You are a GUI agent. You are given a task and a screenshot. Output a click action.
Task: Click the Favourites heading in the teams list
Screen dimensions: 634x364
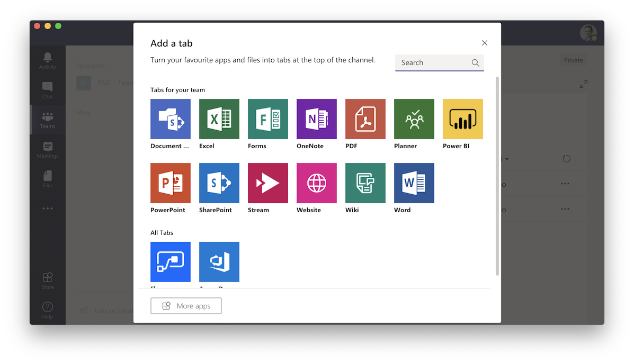click(91, 66)
